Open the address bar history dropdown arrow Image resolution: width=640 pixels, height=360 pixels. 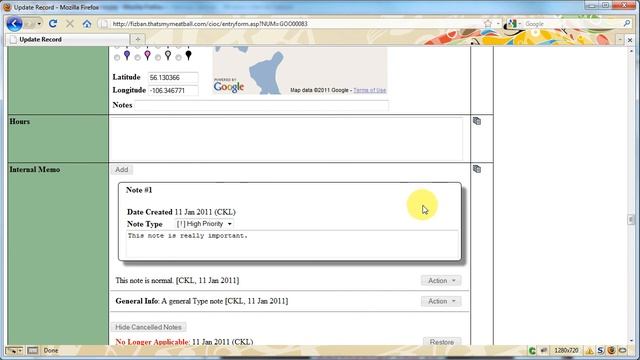click(x=498, y=24)
